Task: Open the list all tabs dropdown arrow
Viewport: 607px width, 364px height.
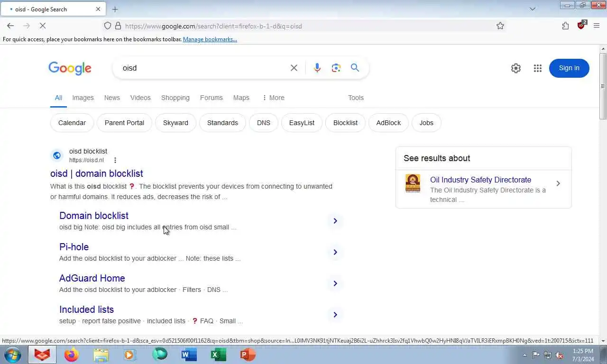Action: [533, 9]
